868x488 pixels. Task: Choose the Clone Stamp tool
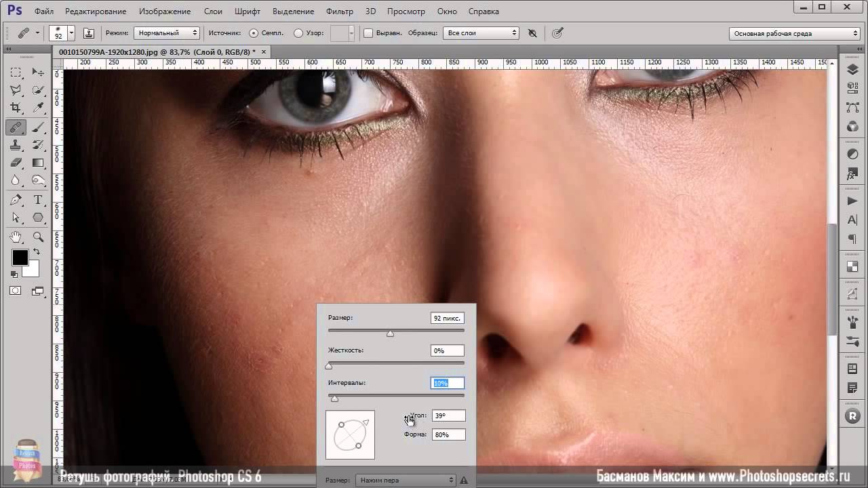click(x=16, y=145)
